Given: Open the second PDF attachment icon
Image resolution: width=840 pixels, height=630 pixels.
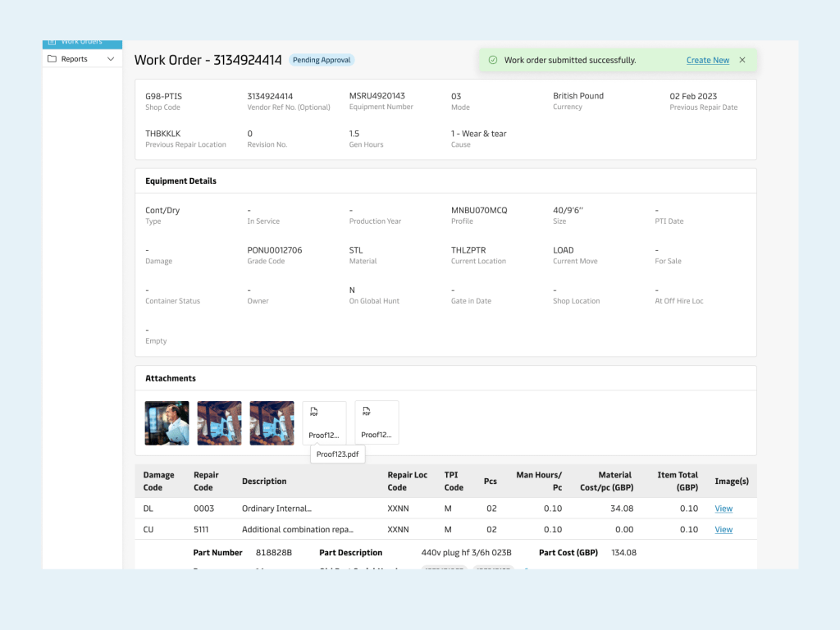Looking at the screenshot, I should point(377,422).
